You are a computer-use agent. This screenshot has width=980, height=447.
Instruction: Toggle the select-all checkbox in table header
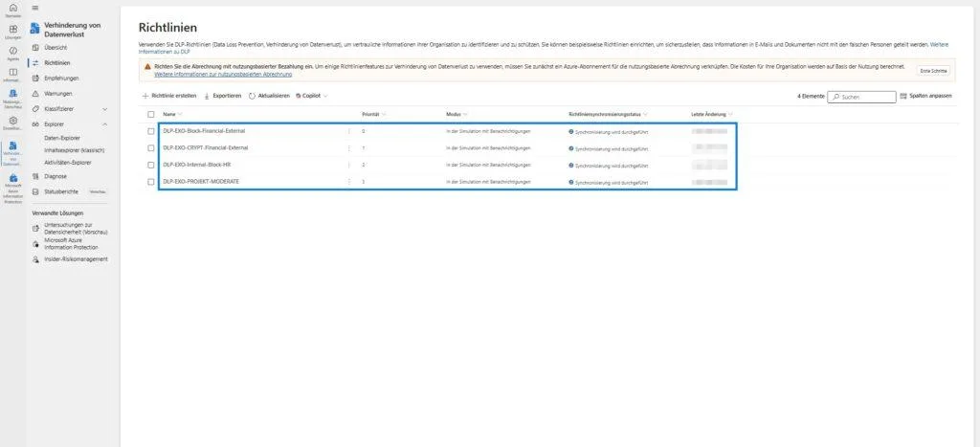(x=151, y=114)
